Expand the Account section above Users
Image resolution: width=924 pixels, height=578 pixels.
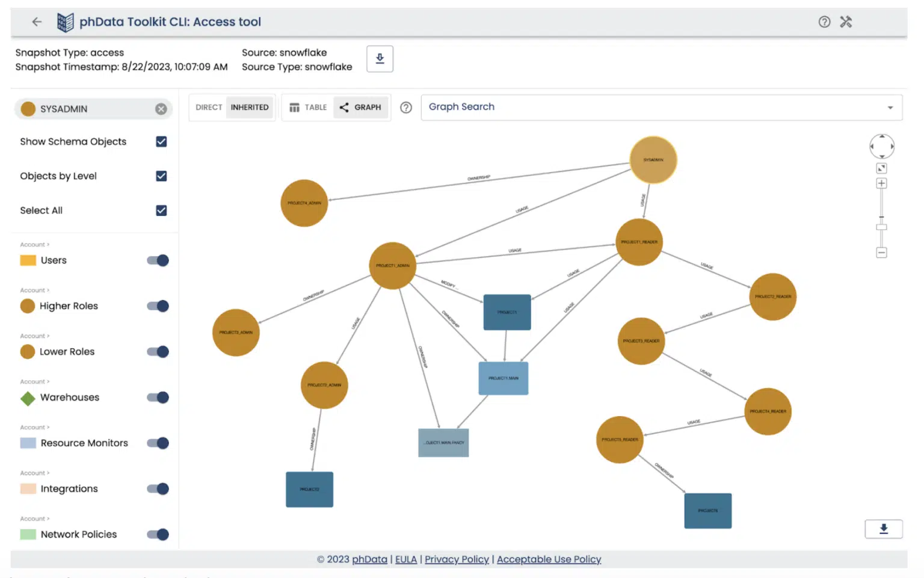[34, 244]
